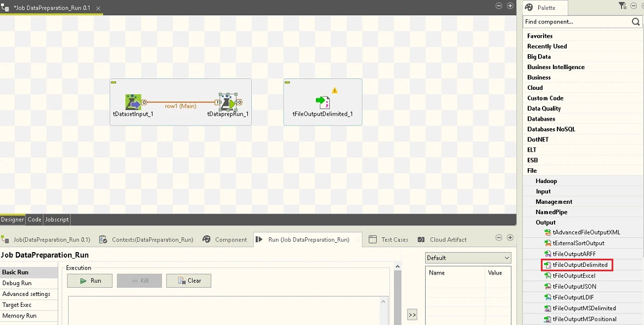Click the Palette search magnifier icon
Screen dimensions: 644x325
pos(635,22)
